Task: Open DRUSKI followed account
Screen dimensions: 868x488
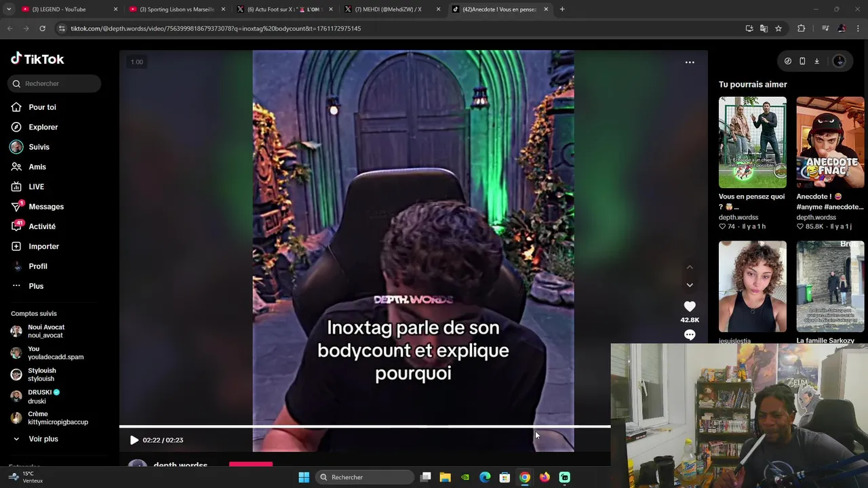Action: click(x=44, y=396)
